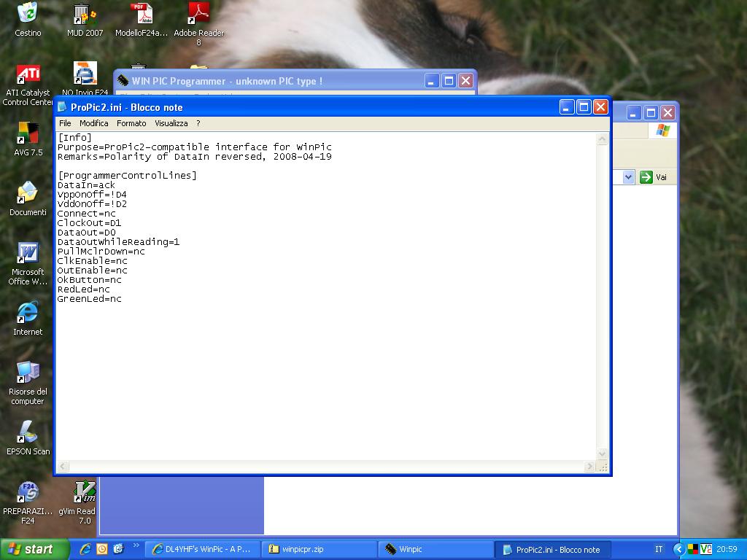The height and width of the screenshot is (560, 747).
Task: Open the Modifica menu in Notepad
Action: point(93,123)
